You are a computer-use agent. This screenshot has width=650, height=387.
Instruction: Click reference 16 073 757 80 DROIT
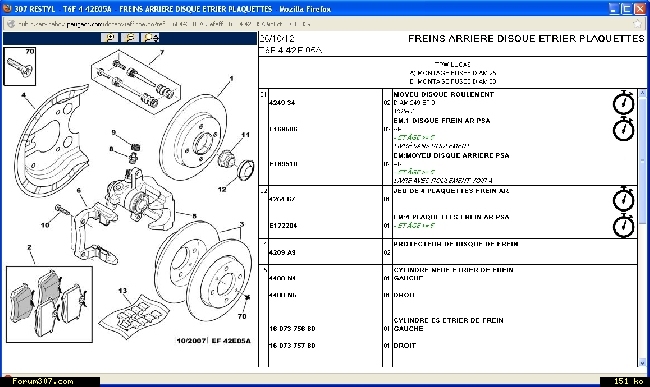pos(292,346)
